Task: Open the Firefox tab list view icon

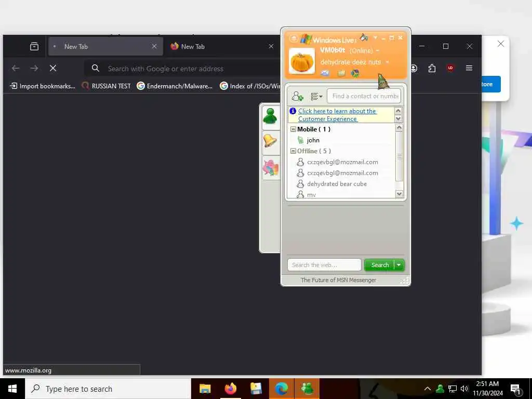Action: 34,46
